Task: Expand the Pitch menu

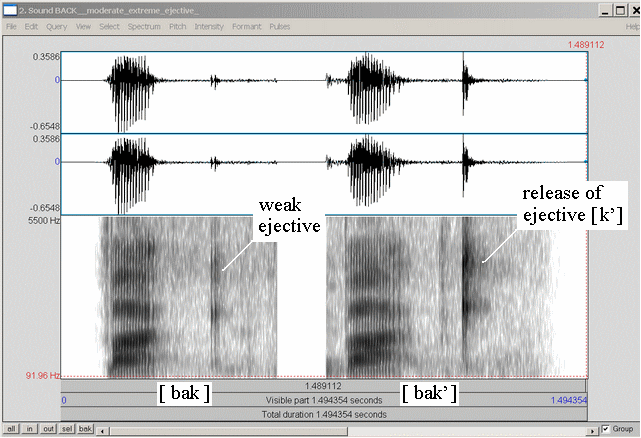Action: pos(177,26)
